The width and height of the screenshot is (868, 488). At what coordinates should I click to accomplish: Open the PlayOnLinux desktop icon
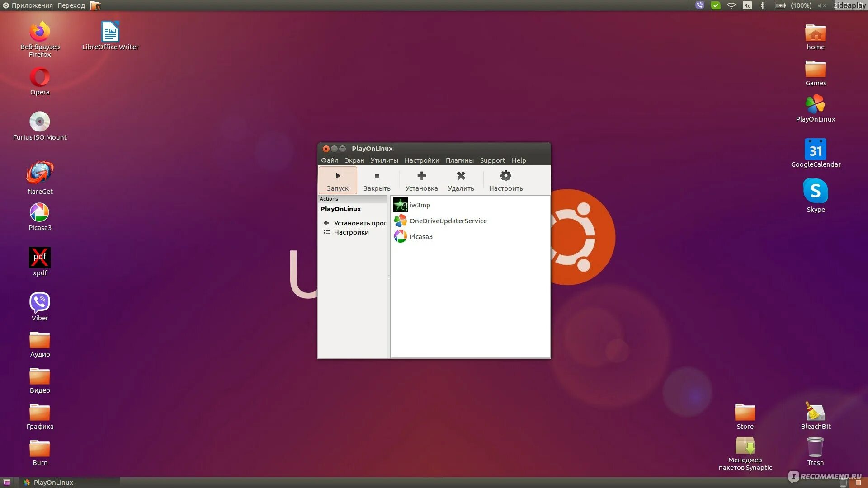[x=816, y=108]
